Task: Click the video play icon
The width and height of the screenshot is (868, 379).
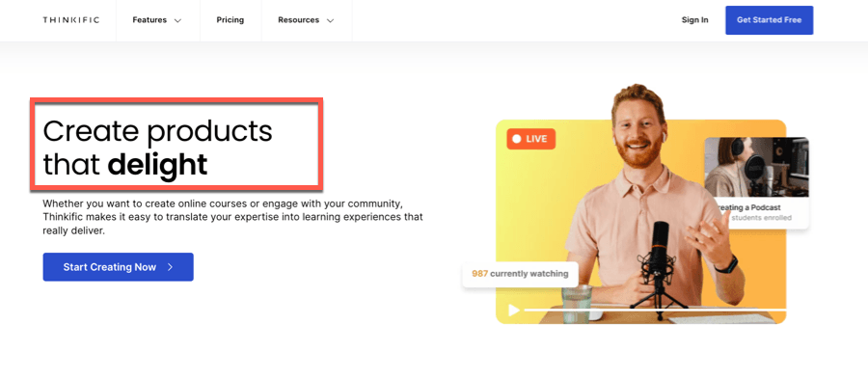Action: [x=514, y=311]
